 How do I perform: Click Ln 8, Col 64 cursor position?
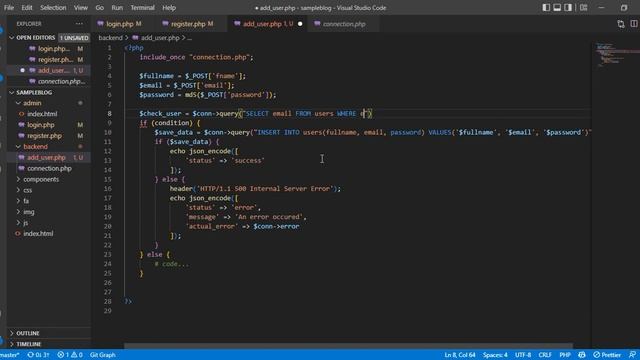click(x=460, y=355)
